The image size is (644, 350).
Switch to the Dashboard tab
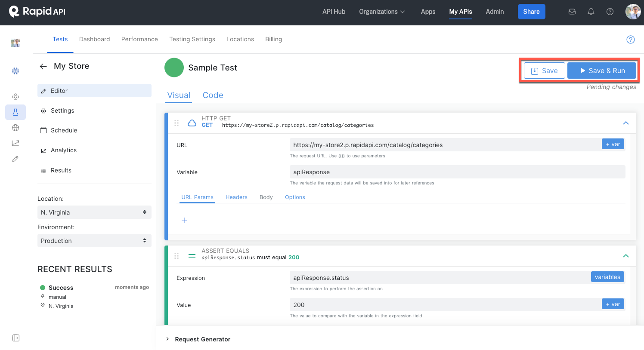click(x=95, y=39)
